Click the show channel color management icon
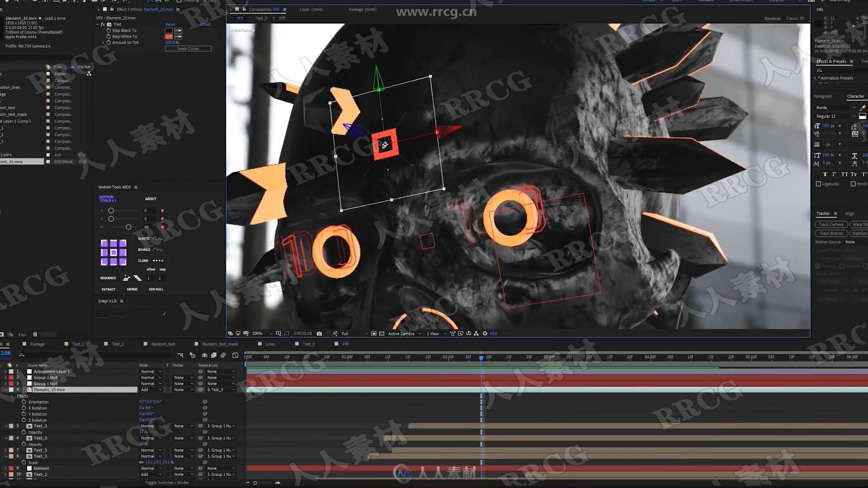 pyautogui.click(x=335, y=333)
